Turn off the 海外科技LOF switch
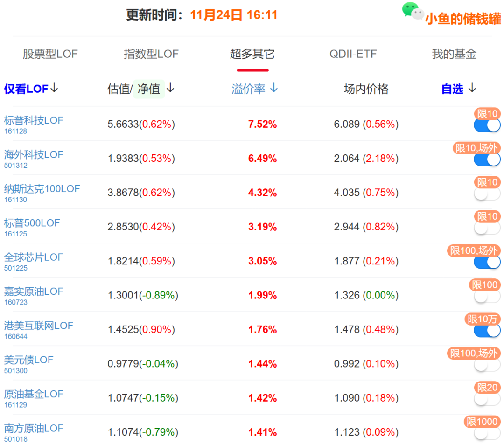The image size is (504, 444). tap(487, 159)
